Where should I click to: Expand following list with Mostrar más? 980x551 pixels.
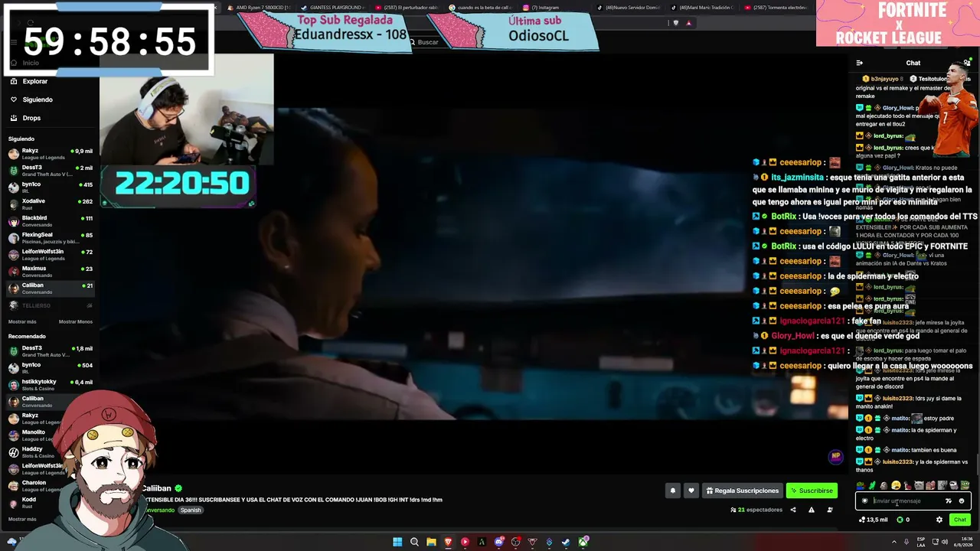(22, 322)
